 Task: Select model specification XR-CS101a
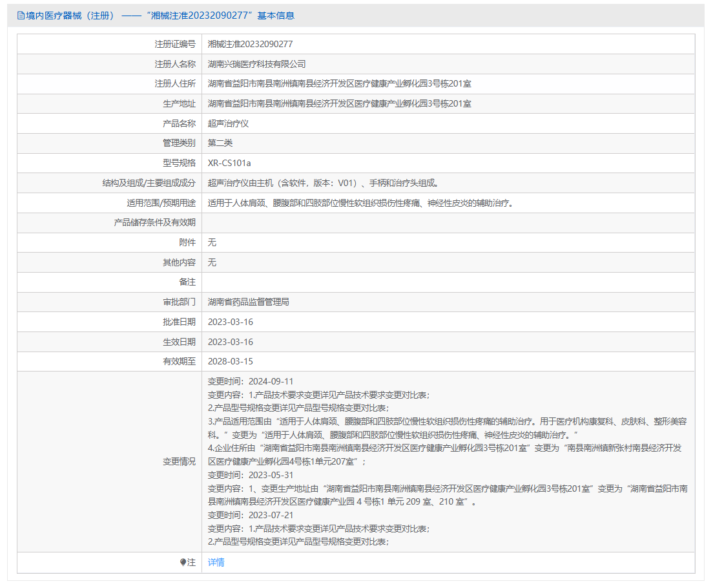229,163
